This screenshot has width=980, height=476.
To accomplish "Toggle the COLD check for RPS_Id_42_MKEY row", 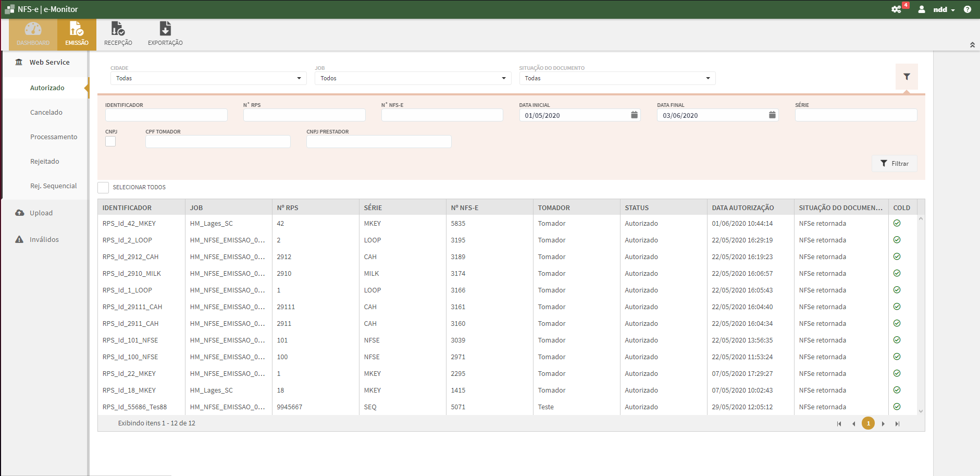I will tap(897, 223).
